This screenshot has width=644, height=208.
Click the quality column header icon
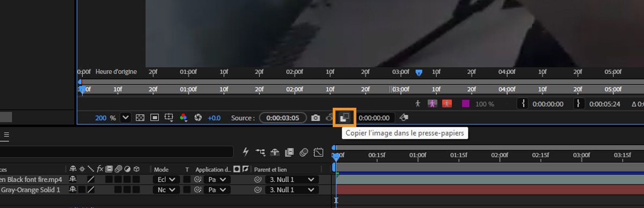[x=91, y=169]
